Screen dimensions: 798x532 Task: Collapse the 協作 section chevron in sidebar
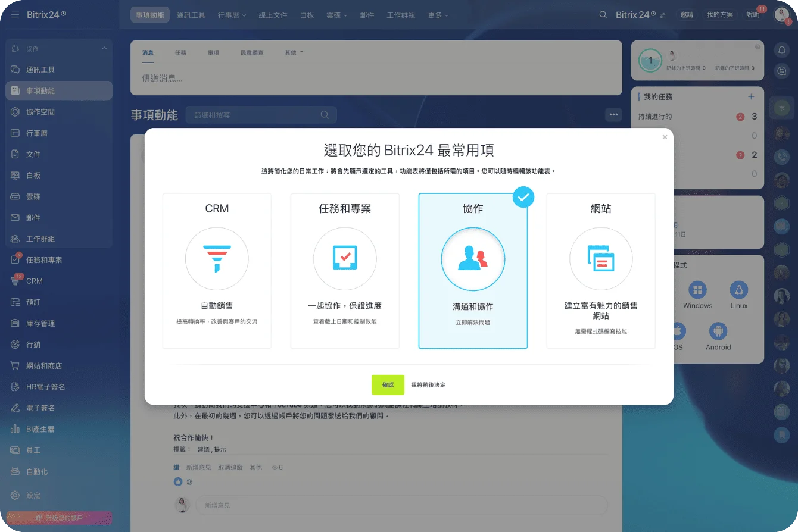pyautogui.click(x=104, y=48)
